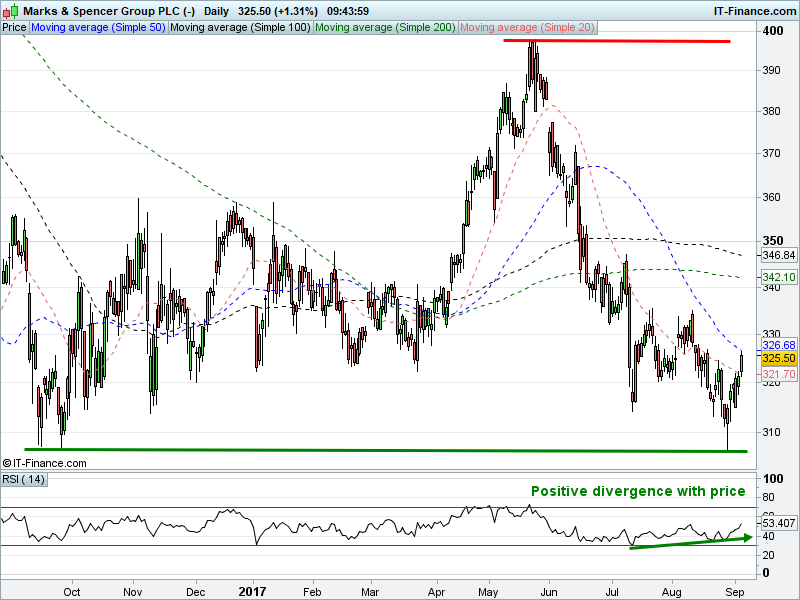The height and width of the screenshot is (600, 800).
Task: Click the IT-Finance.com link at top right
Action: tap(755, 11)
